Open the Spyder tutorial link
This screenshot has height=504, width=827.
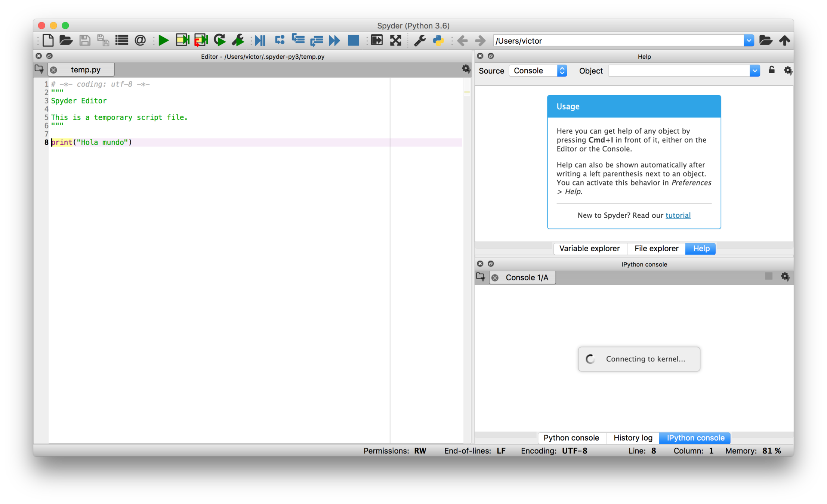(678, 215)
